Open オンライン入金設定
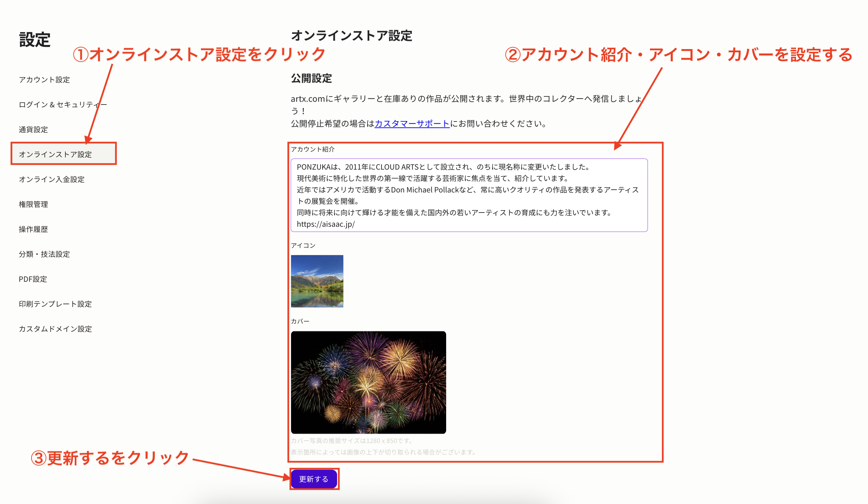Screen dimensions: 868x504 pos(52,179)
